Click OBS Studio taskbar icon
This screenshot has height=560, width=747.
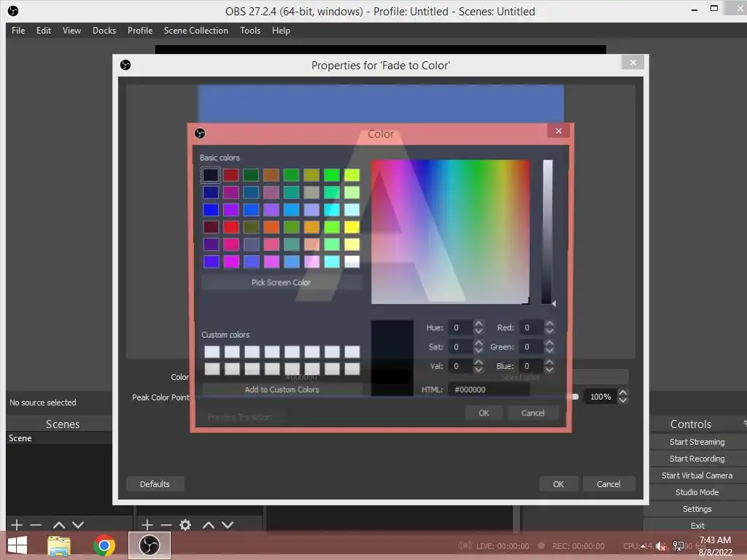[x=149, y=545]
